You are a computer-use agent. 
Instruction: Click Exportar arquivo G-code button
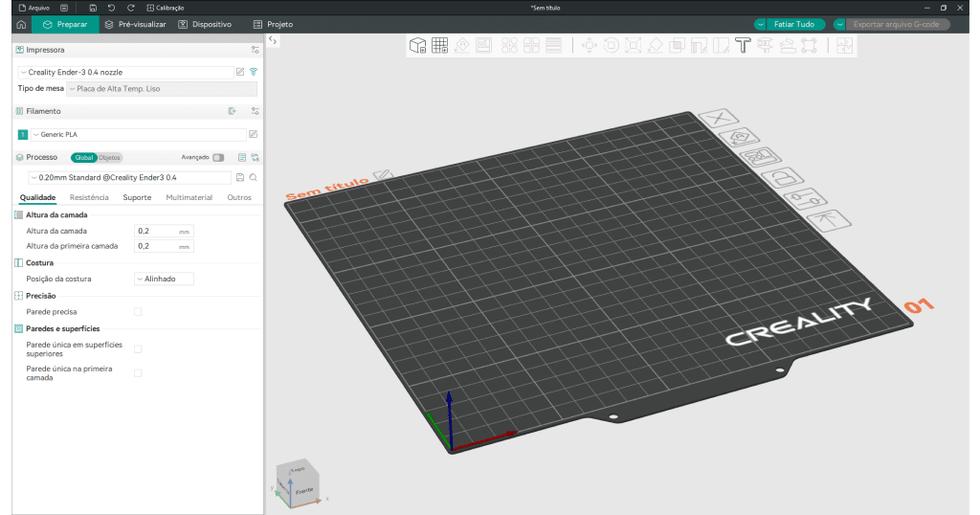tap(896, 24)
